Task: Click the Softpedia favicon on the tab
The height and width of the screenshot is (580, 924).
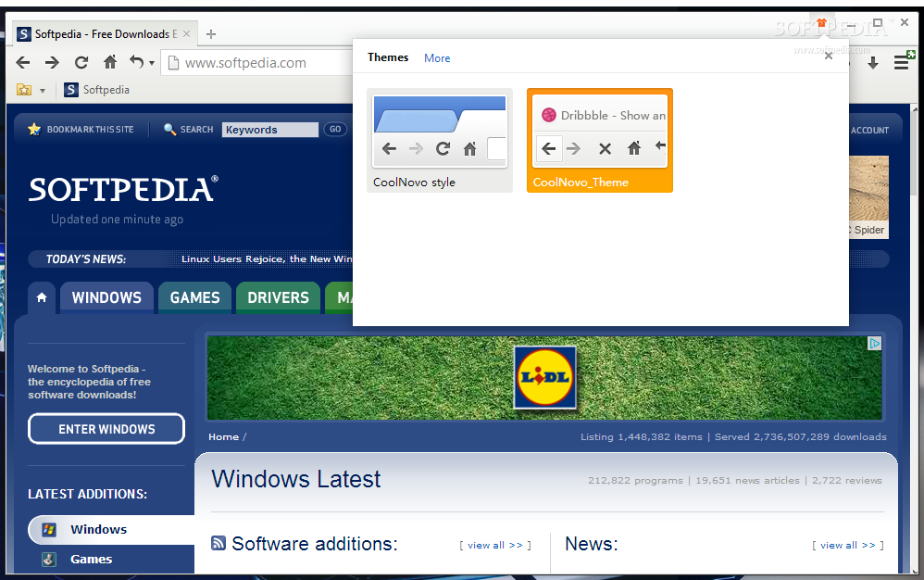Action: coord(23,34)
